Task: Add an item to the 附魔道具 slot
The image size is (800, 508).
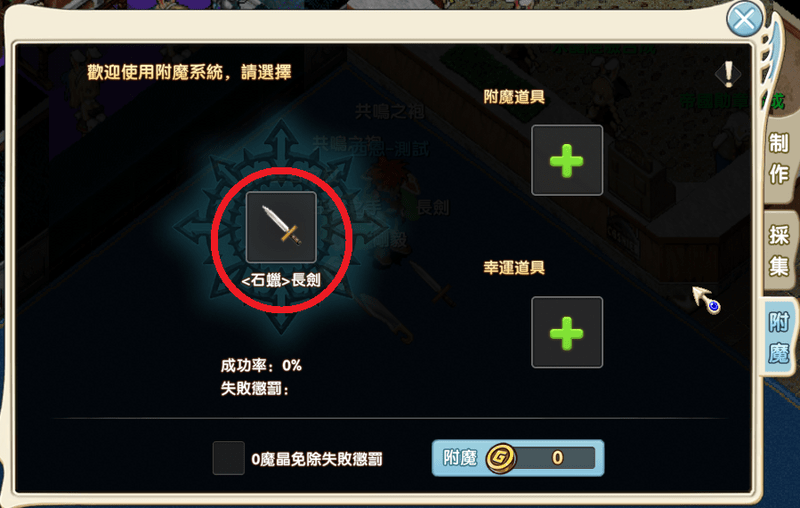Action: 567,160
